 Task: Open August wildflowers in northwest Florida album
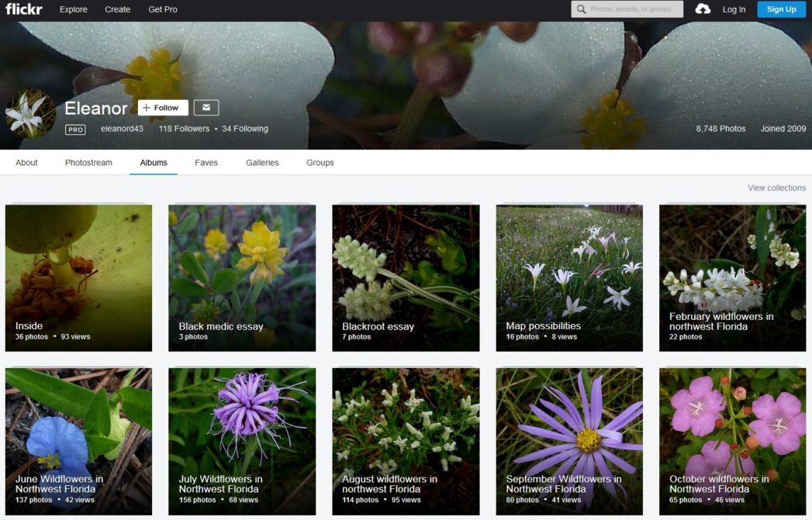(x=406, y=442)
